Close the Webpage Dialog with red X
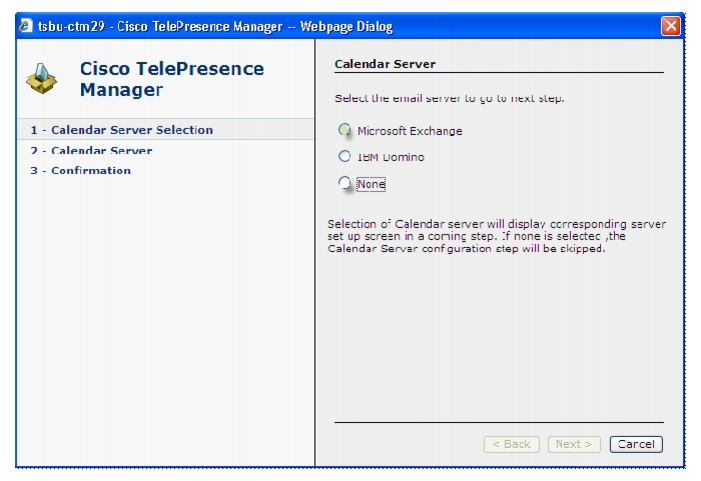701x481 pixels. pos(671,26)
